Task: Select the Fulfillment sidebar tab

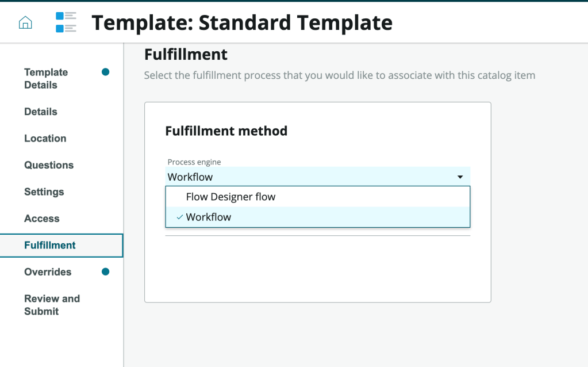Action: [x=50, y=245]
